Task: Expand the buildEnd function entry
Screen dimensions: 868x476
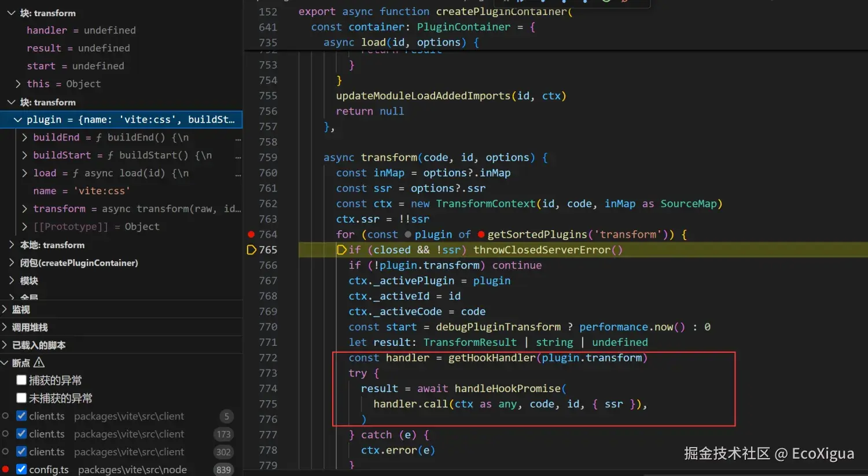Action: point(24,138)
